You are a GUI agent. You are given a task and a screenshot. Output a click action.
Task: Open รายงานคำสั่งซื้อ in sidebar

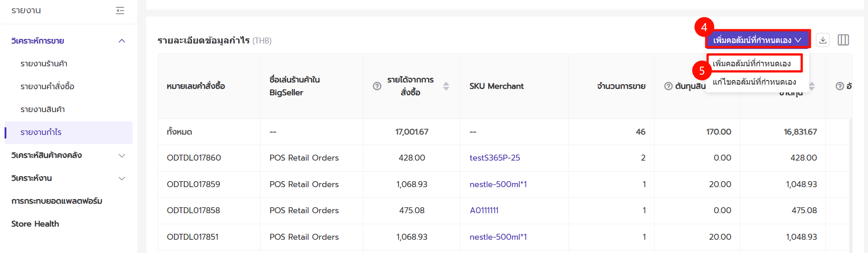(x=47, y=86)
